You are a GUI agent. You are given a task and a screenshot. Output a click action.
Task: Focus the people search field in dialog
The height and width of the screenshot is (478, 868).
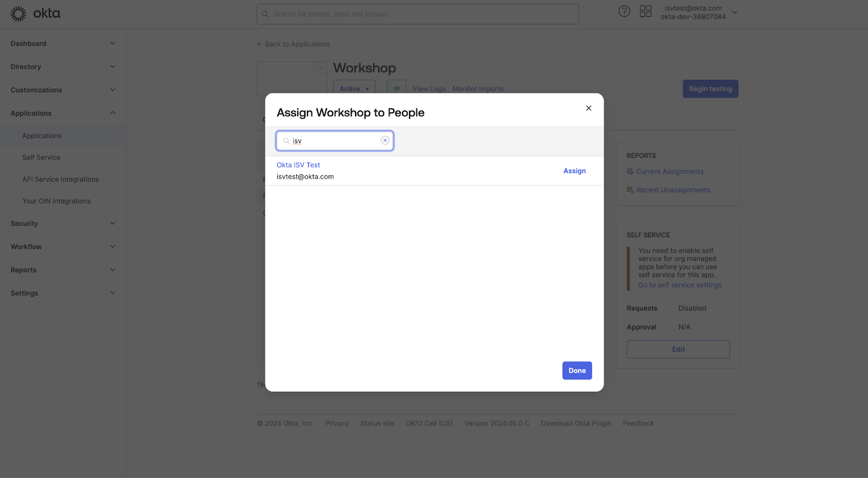click(x=335, y=141)
